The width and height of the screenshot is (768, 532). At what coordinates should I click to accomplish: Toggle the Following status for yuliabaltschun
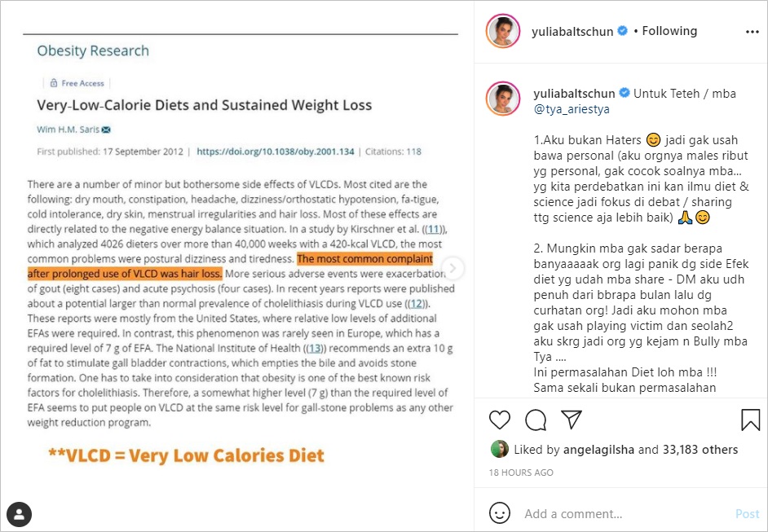click(669, 30)
